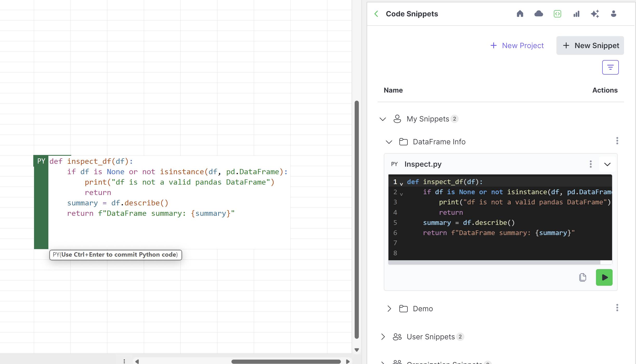Click line 5 in the snippet code editor
This screenshot has height=364, width=636.
(x=500, y=223)
